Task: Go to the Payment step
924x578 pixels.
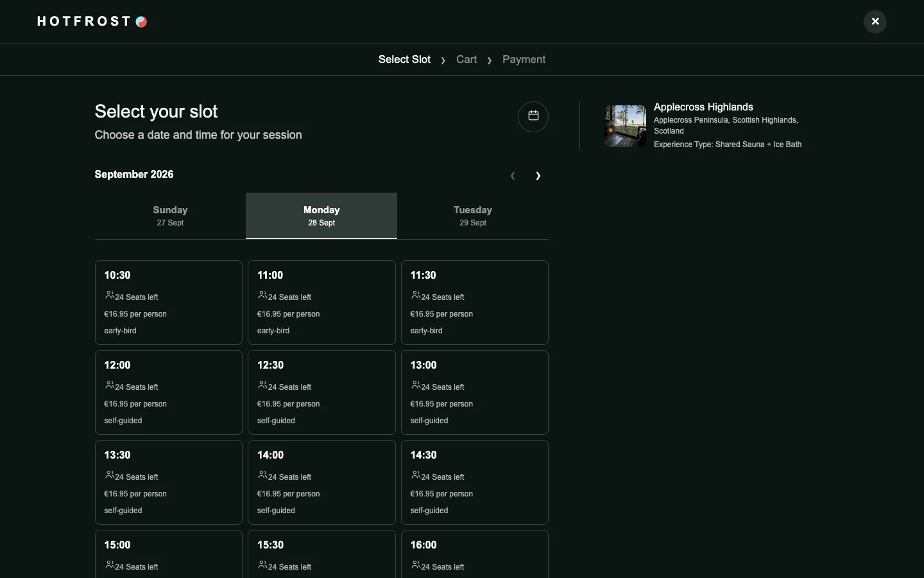Action: [524, 60]
